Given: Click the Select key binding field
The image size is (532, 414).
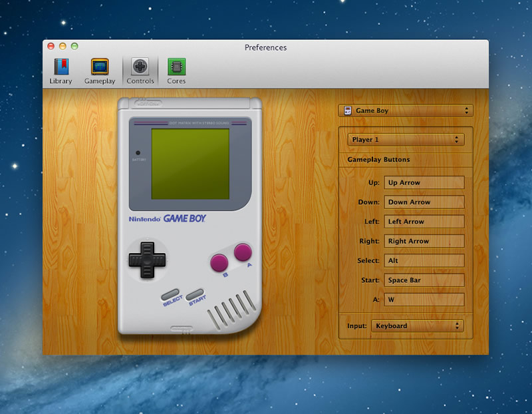Looking at the screenshot, I should [x=424, y=260].
